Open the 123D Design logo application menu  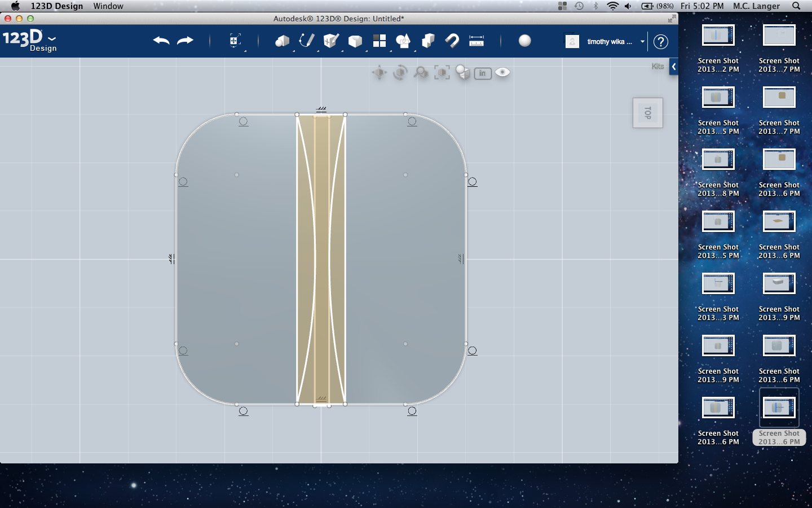coord(29,40)
